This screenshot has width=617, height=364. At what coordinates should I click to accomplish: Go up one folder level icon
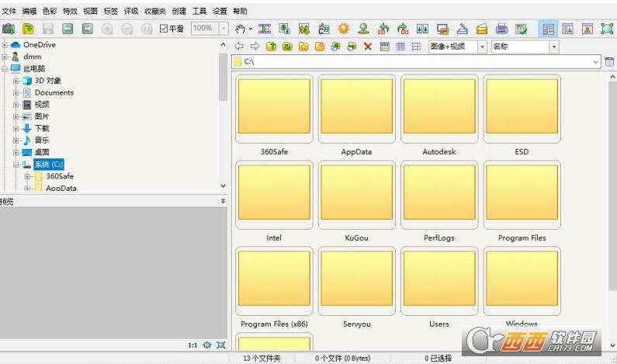point(271,47)
